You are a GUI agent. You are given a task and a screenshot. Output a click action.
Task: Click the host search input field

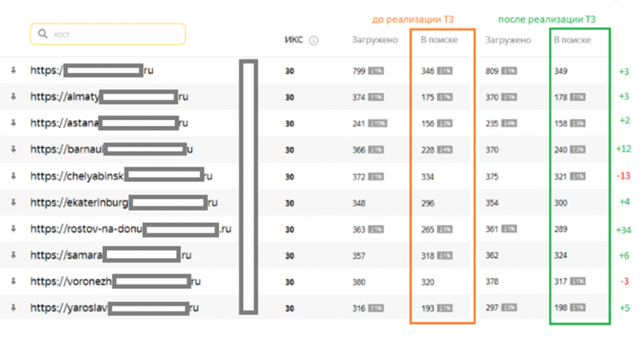point(108,34)
